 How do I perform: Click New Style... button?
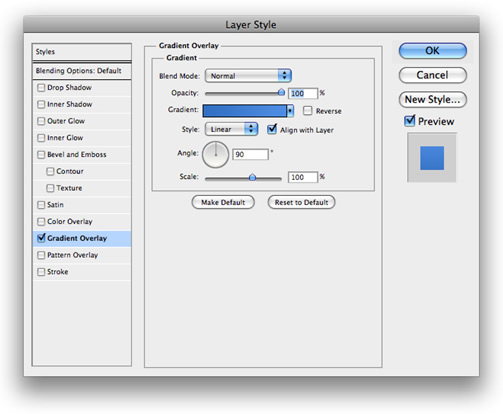432,99
